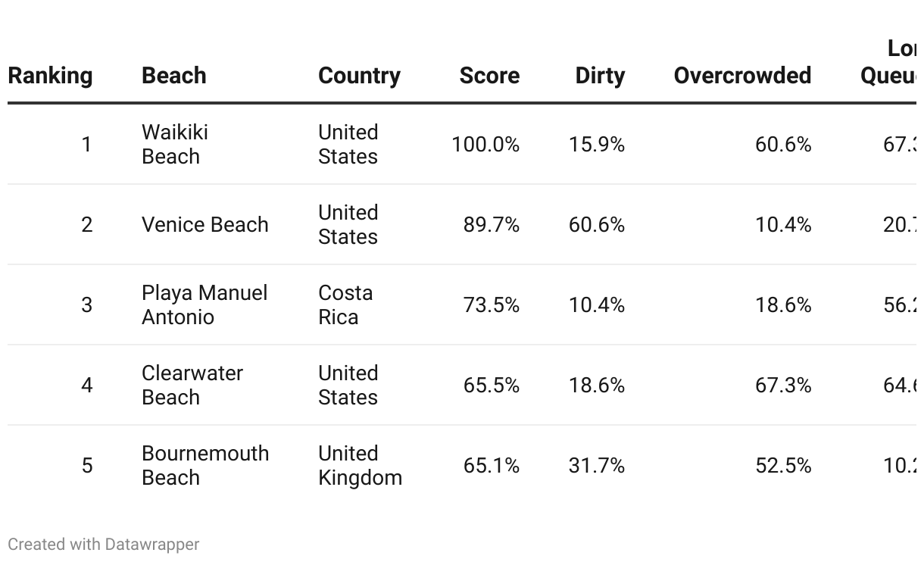This screenshot has height=562, width=924.
Task: Click the 89.7% score for Venice Beach
Action: pyautogui.click(x=492, y=225)
